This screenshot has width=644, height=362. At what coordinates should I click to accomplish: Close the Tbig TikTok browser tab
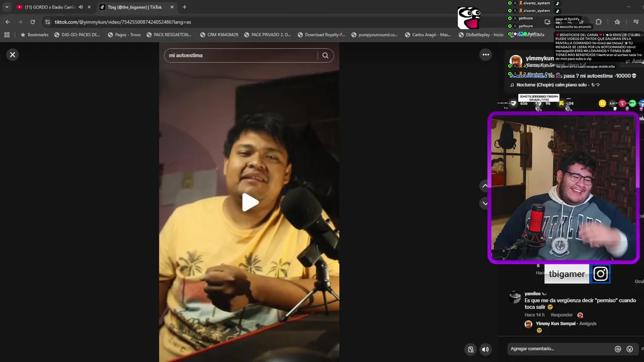click(172, 7)
